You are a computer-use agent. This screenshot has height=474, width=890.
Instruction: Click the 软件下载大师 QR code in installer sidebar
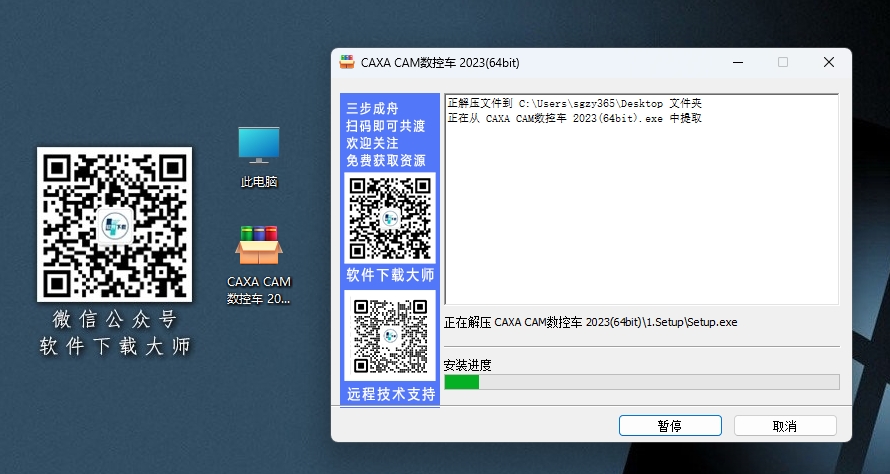[x=390, y=218]
